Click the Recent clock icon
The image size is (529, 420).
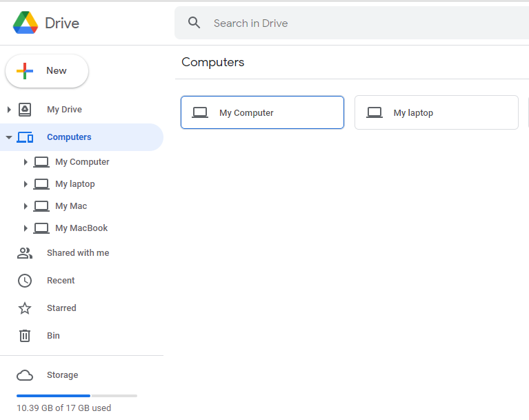pyautogui.click(x=25, y=281)
